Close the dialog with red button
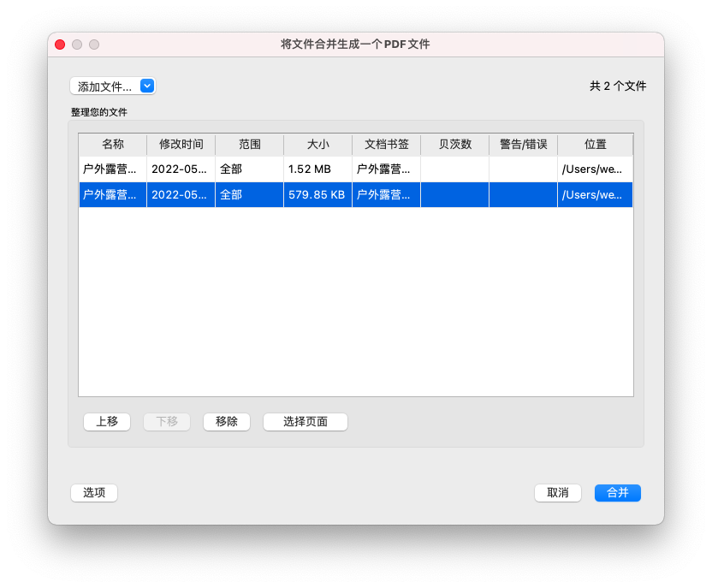712x588 pixels. [x=60, y=45]
